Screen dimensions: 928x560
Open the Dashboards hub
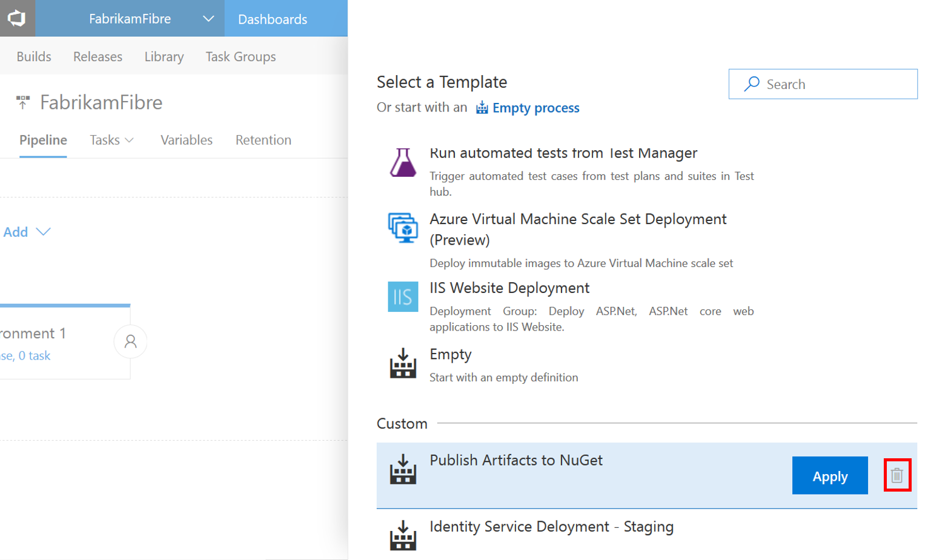273,19
